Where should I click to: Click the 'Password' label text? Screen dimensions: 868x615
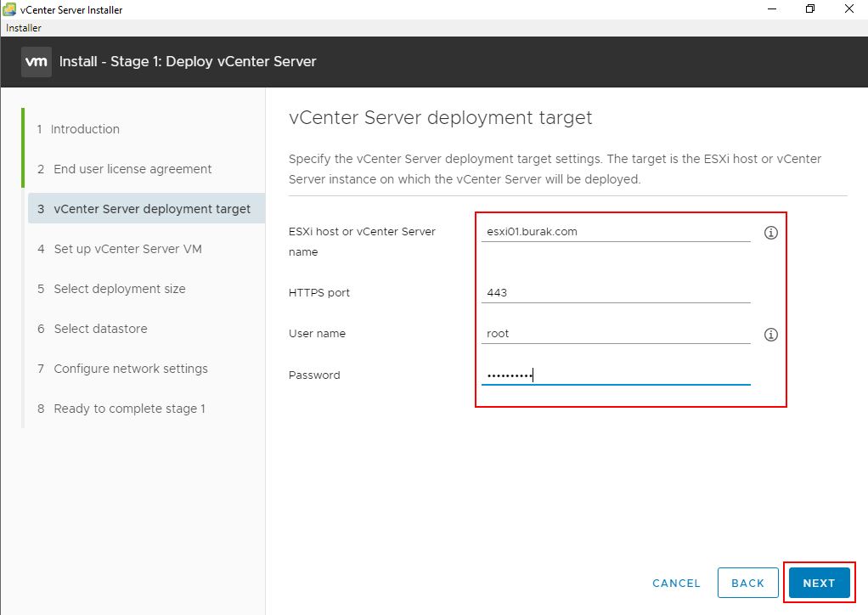(314, 375)
